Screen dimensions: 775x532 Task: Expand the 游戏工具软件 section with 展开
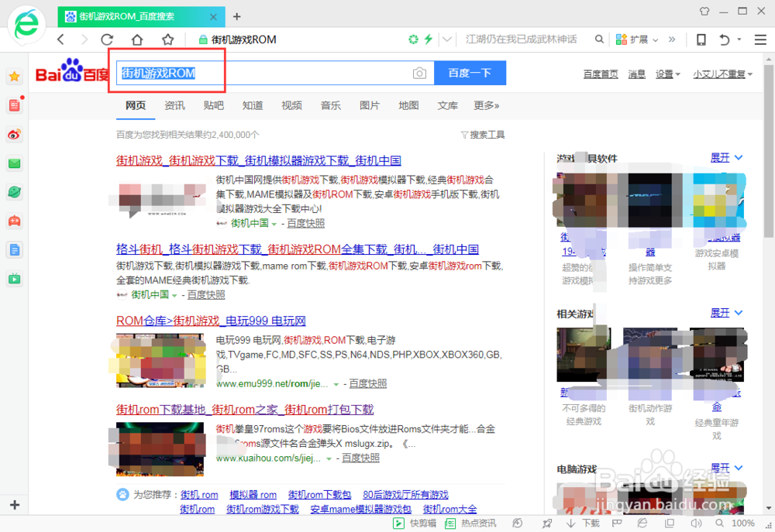[726, 157]
